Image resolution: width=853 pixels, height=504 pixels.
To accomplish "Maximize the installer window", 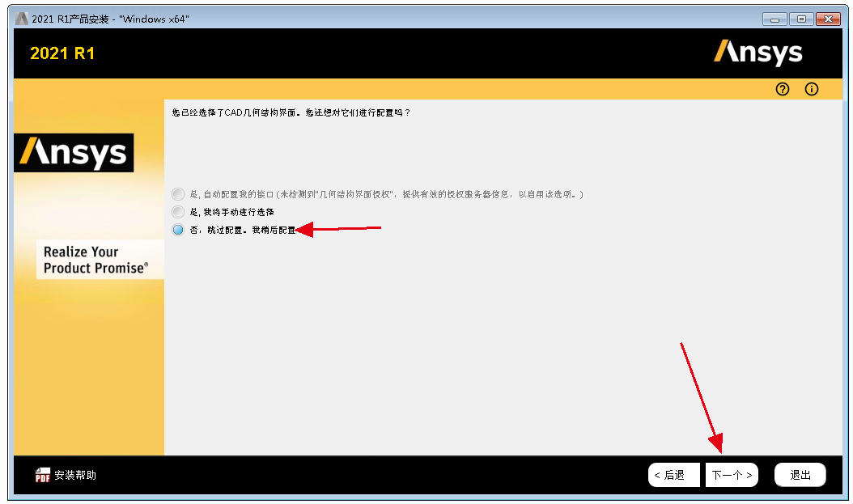I will click(x=802, y=18).
